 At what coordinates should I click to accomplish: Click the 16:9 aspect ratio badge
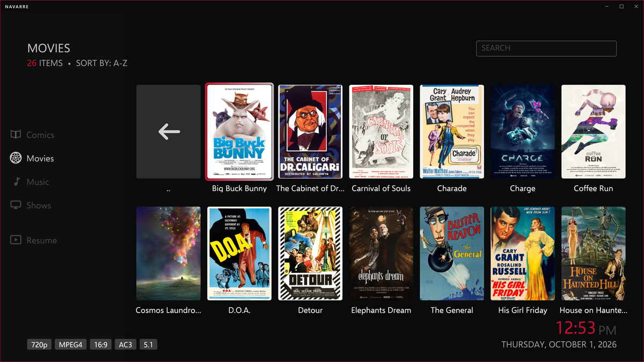(100, 345)
